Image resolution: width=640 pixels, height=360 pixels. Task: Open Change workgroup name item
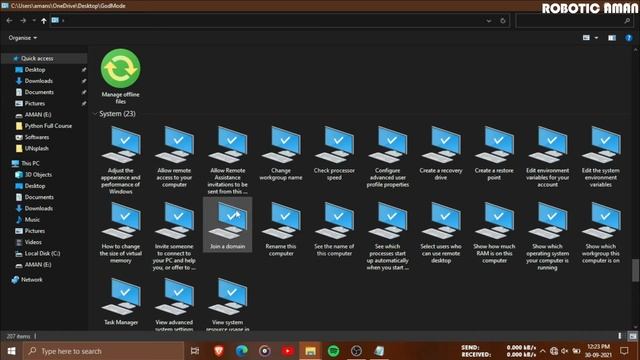click(281, 153)
